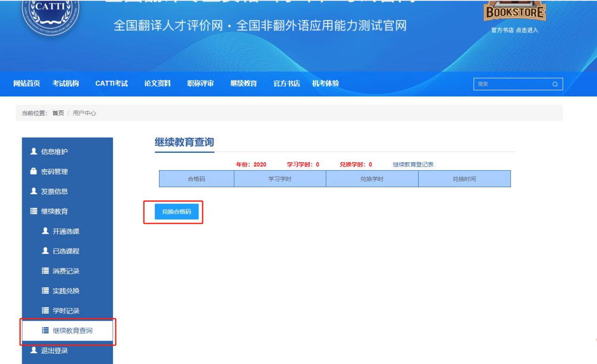Screen dimensions: 597x364
Task: Click the person icon beside 发票信息
Action: [33, 191]
